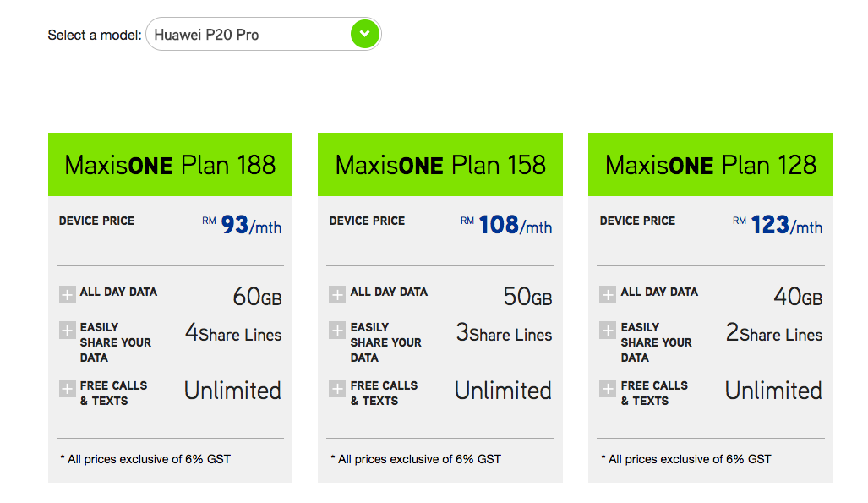The width and height of the screenshot is (868, 503).
Task: Expand Free Calls & Texts in Plan 128
Action: [608, 388]
